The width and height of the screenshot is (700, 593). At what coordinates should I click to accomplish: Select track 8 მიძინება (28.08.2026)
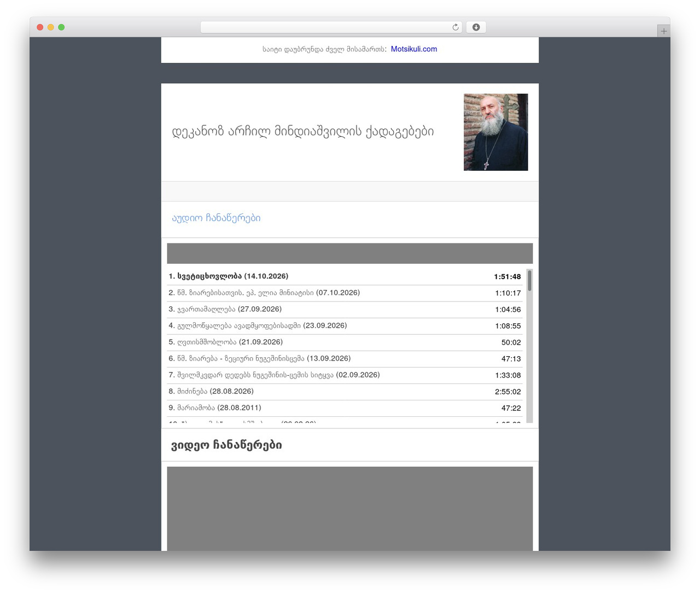(345, 392)
